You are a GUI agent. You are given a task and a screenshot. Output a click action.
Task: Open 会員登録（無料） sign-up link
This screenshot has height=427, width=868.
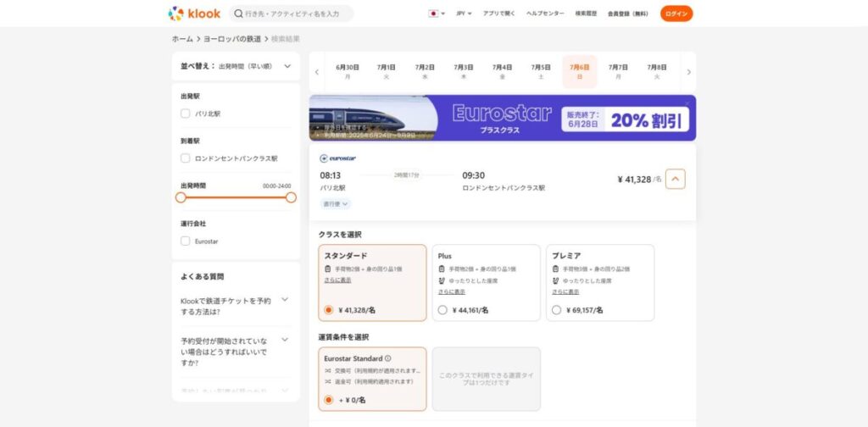[628, 14]
